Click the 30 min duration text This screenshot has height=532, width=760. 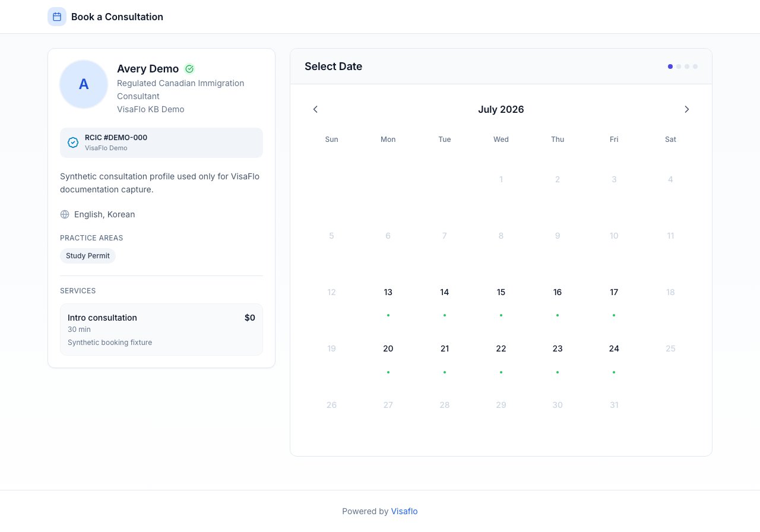click(79, 330)
